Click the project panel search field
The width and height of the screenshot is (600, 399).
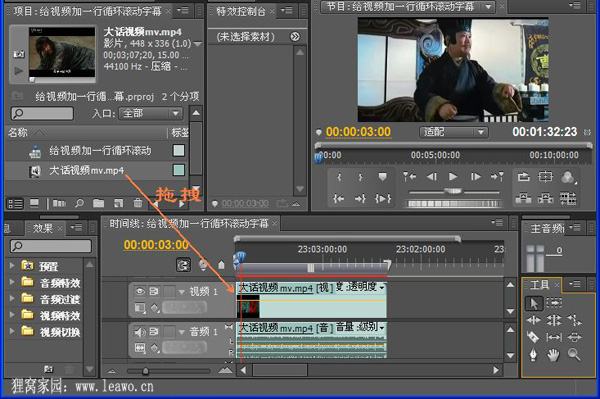coord(42,113)
